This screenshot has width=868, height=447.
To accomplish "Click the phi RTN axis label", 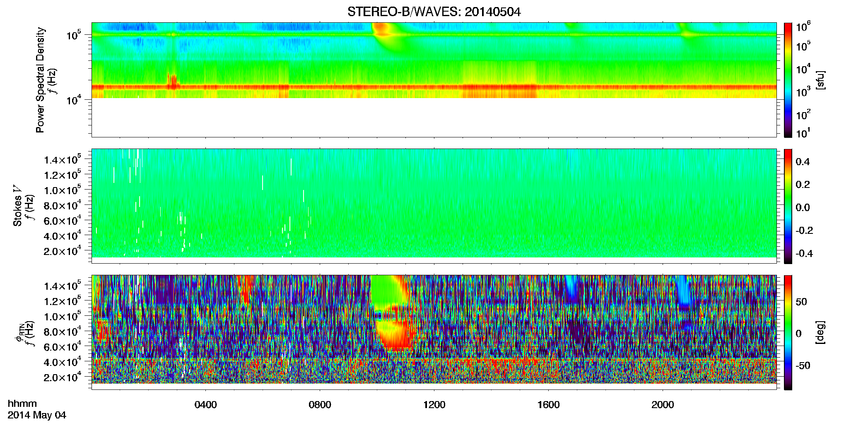I will click(19, 333).
